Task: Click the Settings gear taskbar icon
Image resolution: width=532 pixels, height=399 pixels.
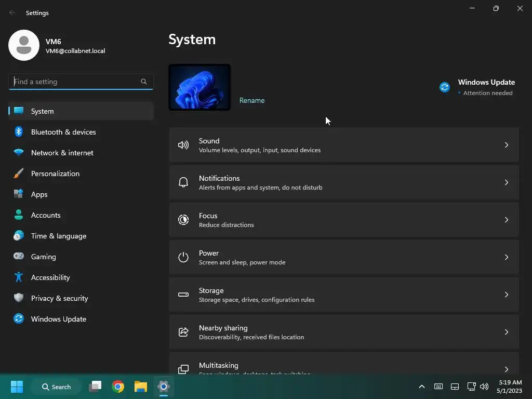Action: (163, 387)
